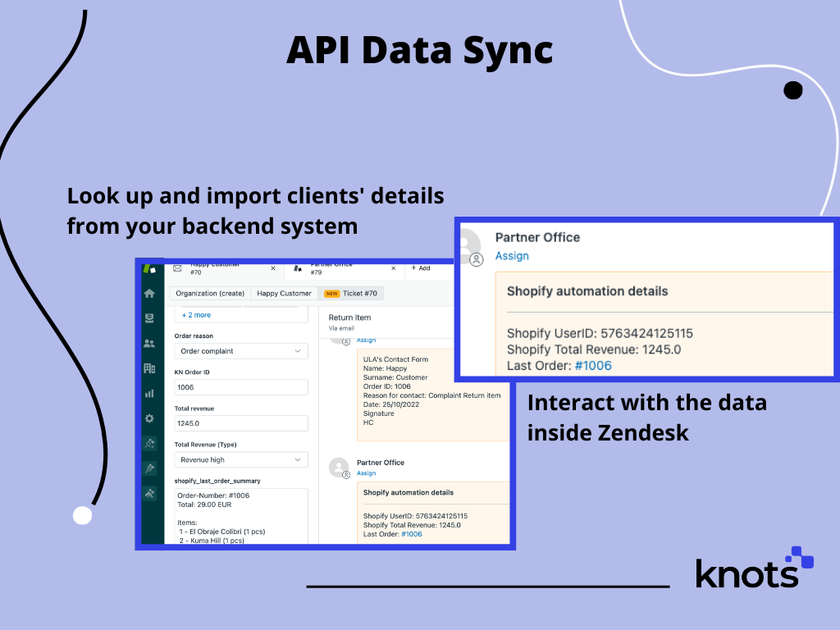Click the envelope icon on the Happy Customer tab
The image size is (840, 630).
[176, 269]
